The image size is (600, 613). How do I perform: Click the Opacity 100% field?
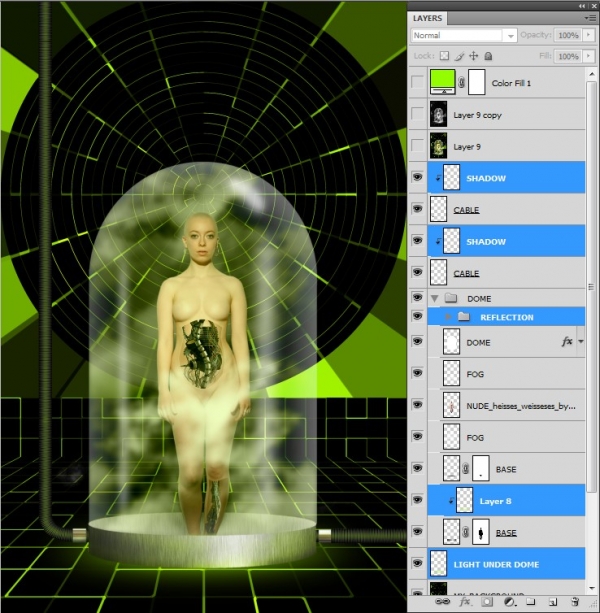coord(568,35)
